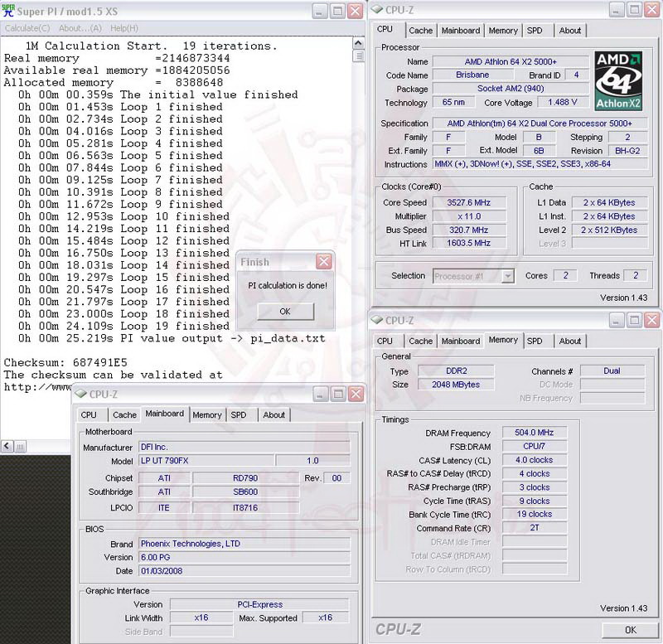
Task: Close the CPU-Z Mainboard window
Action: pos(356,394)
